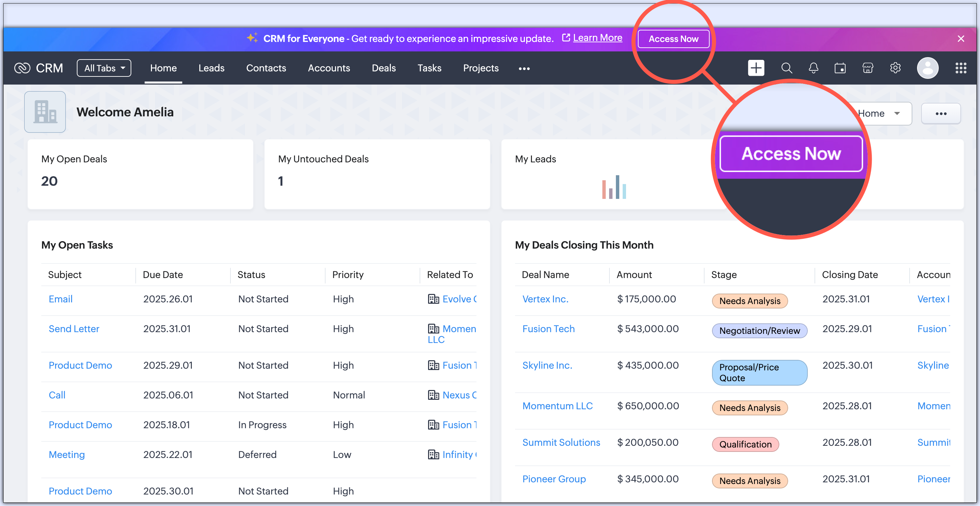
Task: Switch to the Leads tab
Action: click(x=211, y=68)
